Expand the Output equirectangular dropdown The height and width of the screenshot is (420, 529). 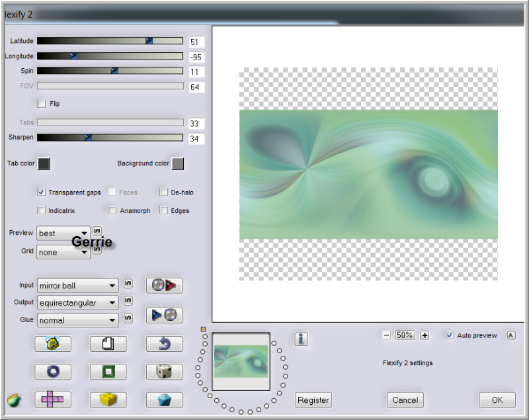77,303
